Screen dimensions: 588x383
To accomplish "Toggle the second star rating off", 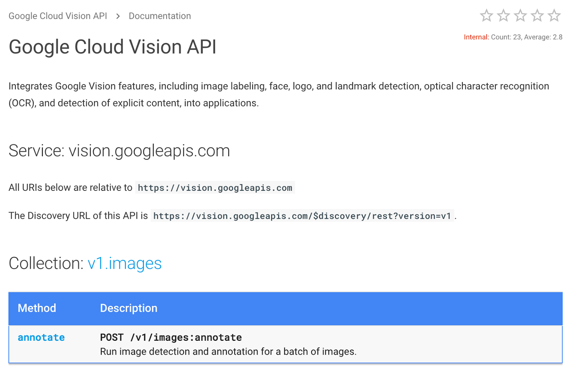I will pyautogui.click(x=504, y=15).
